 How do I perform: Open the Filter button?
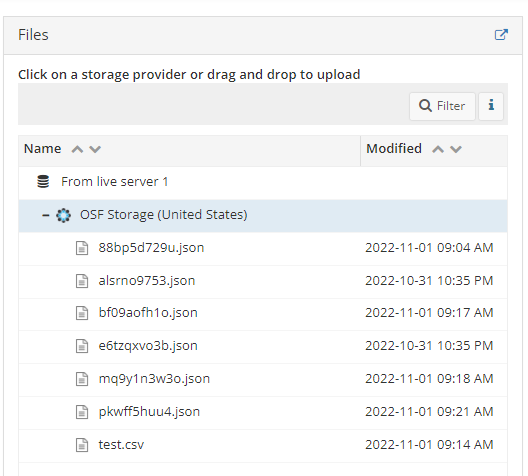click(442, 106)
